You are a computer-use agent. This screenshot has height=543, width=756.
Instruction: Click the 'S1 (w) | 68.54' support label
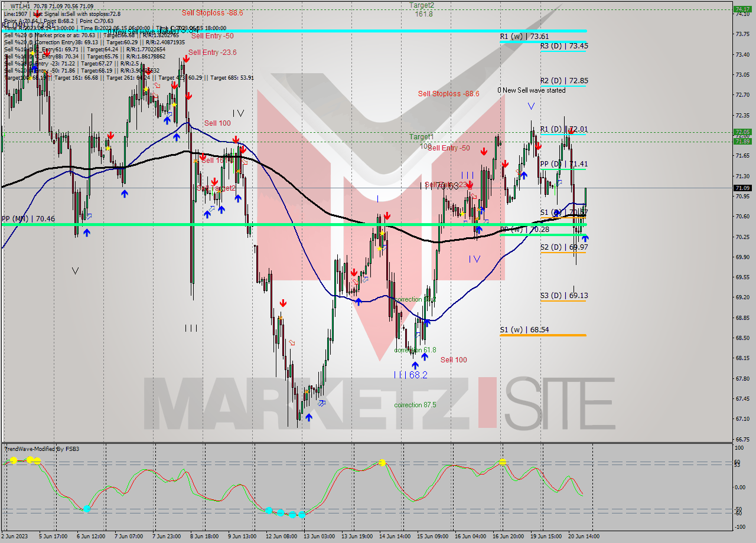point(524,330)
